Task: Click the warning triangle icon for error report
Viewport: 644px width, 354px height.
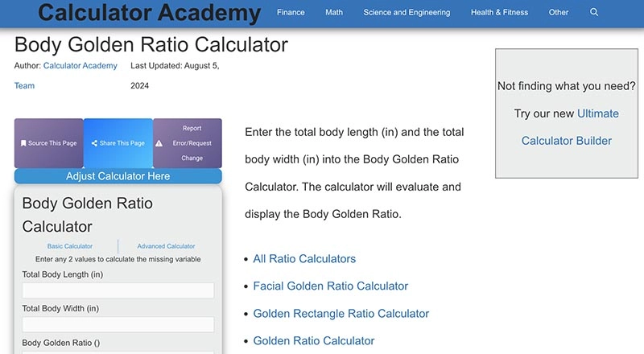Action: tap(159, 143)
